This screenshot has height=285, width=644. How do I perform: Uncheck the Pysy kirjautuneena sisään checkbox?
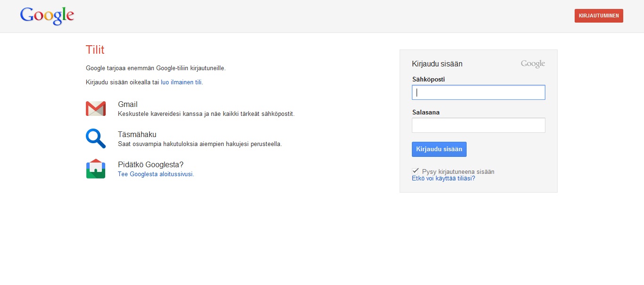[416, 171]
